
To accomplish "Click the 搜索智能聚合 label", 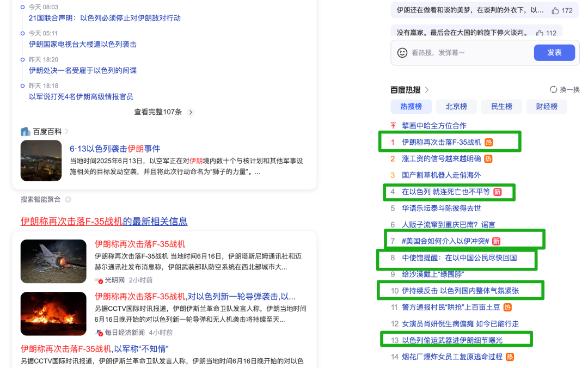I will tap(40, 200).
